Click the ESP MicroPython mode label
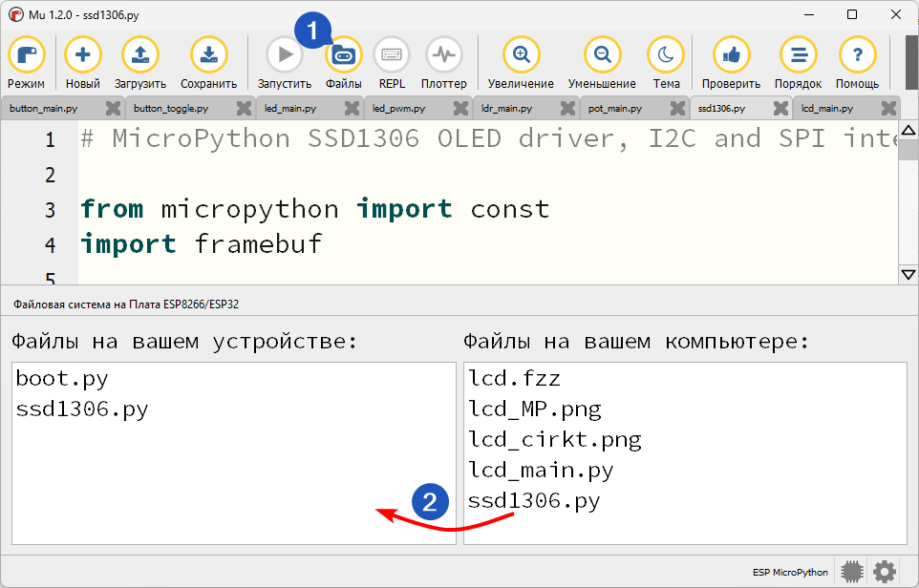 pos(790,572)
